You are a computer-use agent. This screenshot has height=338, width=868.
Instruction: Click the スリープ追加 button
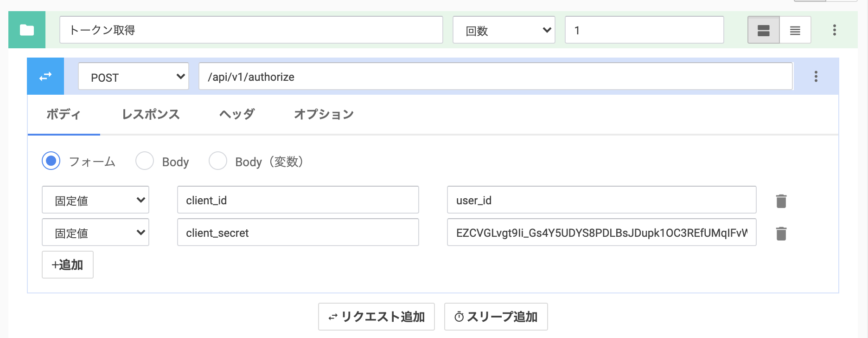point(496,317)
